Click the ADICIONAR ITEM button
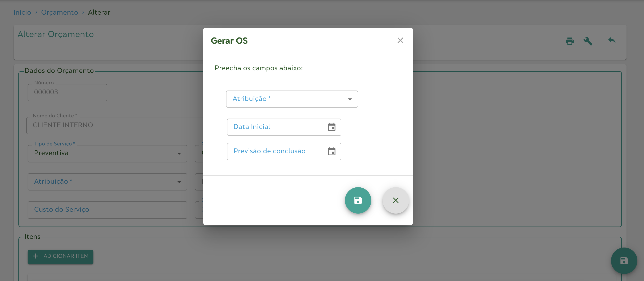Screen dimensions: 644x281 [x=60, y=256]
